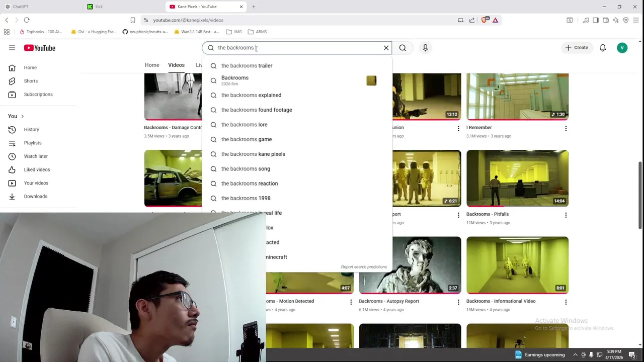
Task: Clear the search box with X
Action: (386, 48)
